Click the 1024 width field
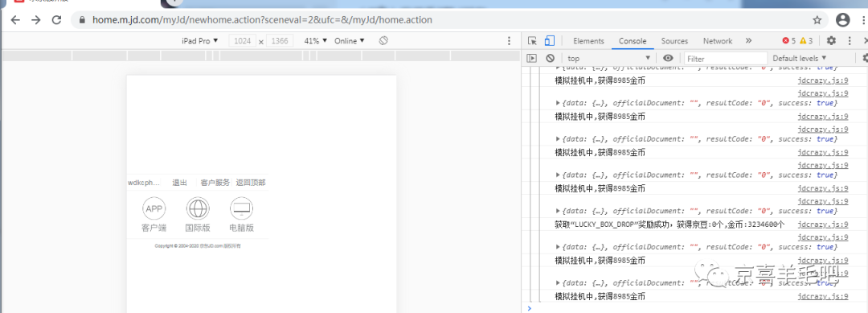 [x=243, y=41]
